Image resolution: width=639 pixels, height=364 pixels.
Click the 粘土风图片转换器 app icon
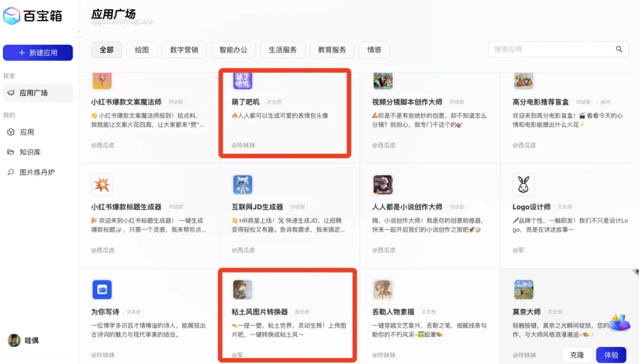[x=243, y=290]
